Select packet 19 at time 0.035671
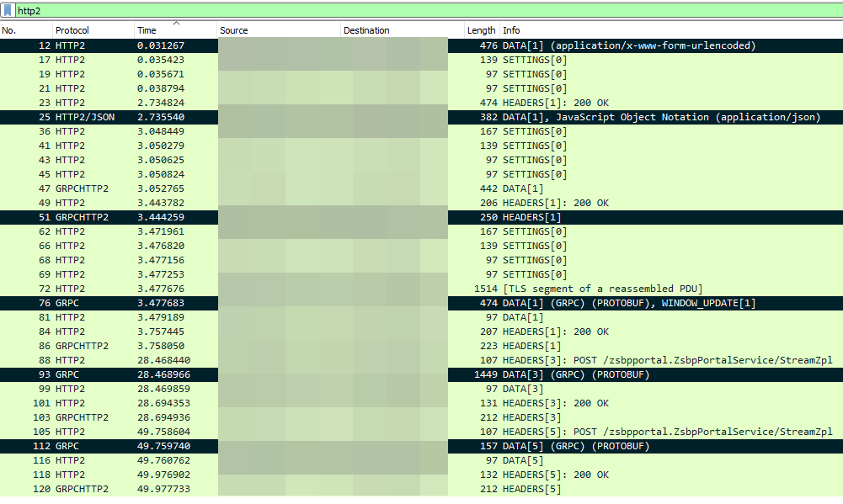Screen dimensions: 843x504 tap(421, 74)
